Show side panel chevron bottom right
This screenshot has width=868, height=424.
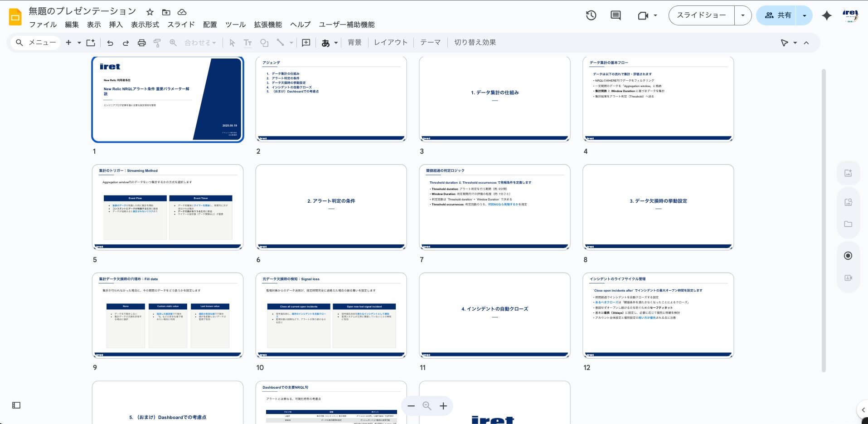click(x=862, y=410)
